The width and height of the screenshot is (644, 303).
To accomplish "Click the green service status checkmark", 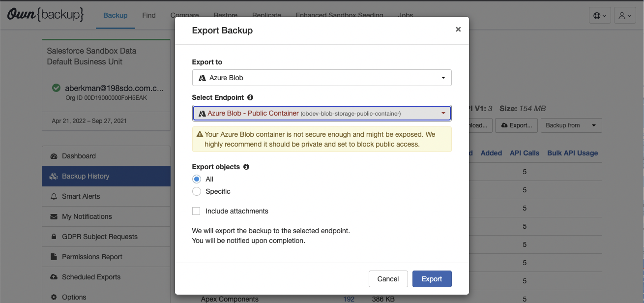I will coord(57,88).
